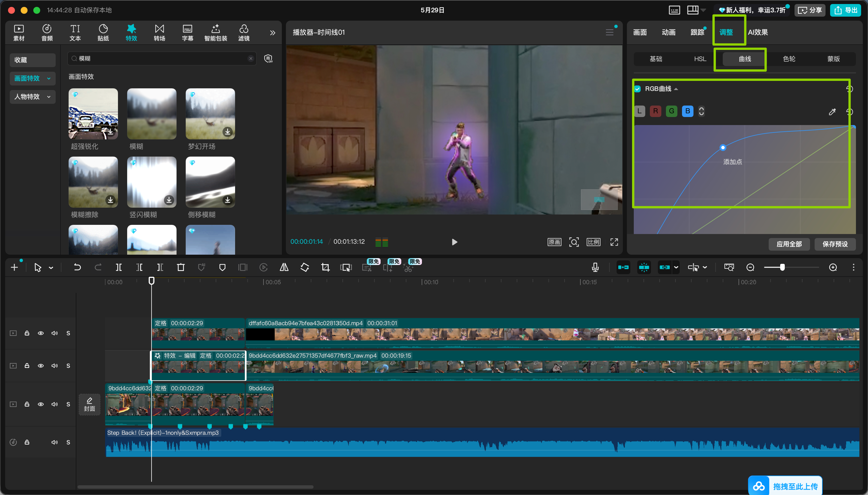Toggle the auto snapping button
The width and height of the screenshot is (868, 495).
point(644,268)
